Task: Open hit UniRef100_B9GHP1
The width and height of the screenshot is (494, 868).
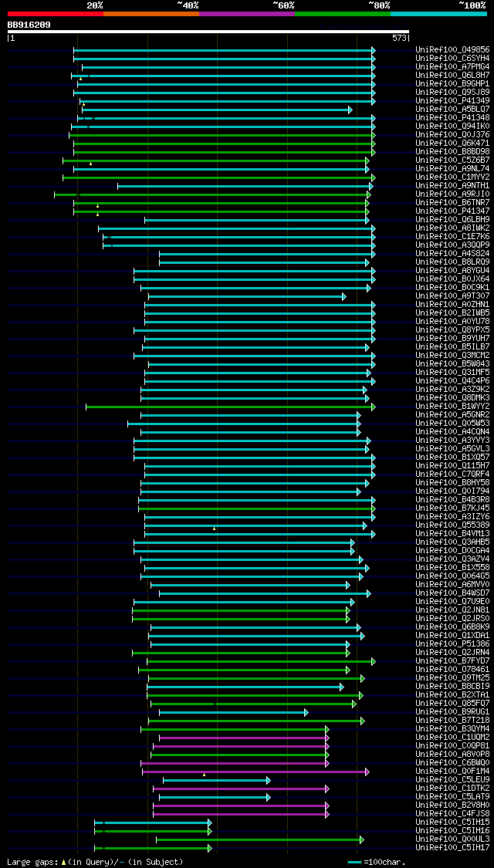Action: (452, 83)
